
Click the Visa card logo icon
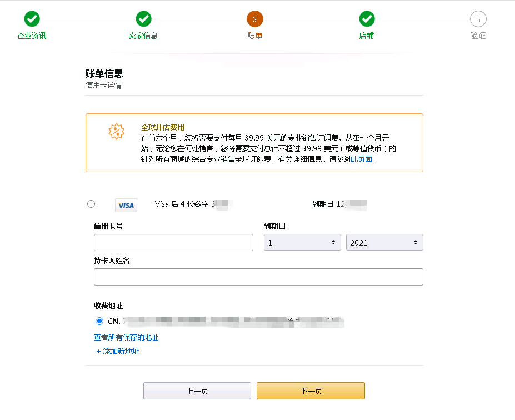coord(126,205)
